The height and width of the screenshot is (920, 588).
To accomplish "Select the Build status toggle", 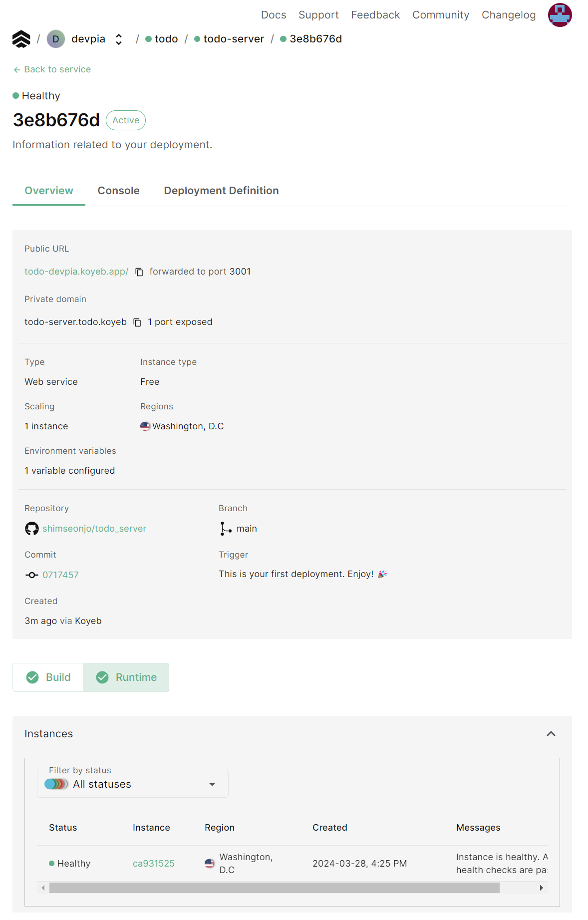I will pyautogui.click(x=48, y=677).
